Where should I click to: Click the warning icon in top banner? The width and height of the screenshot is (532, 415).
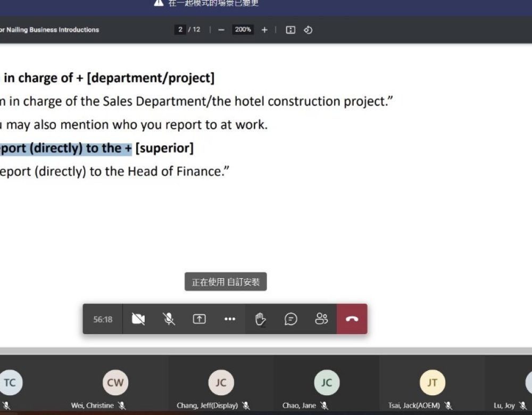pos(159,3)
